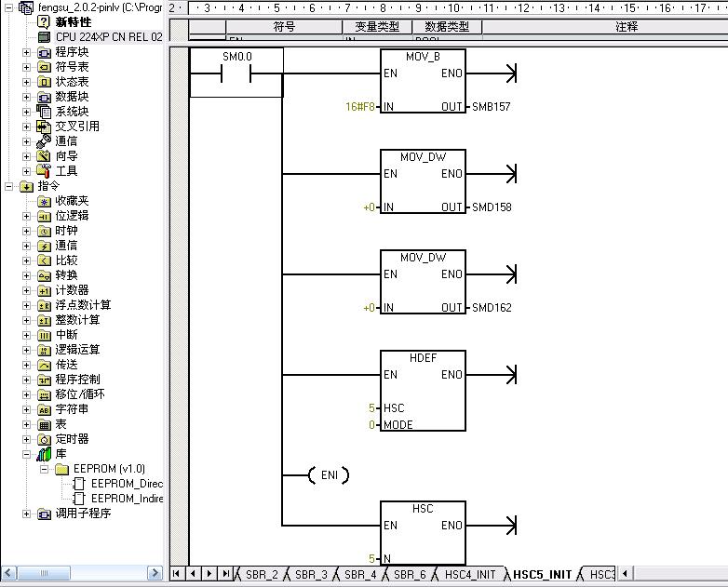Image resolution: width=728 pixels, height=587 pixels.
Task: Expand the 系统块 tree node
Action: point(26,112)
